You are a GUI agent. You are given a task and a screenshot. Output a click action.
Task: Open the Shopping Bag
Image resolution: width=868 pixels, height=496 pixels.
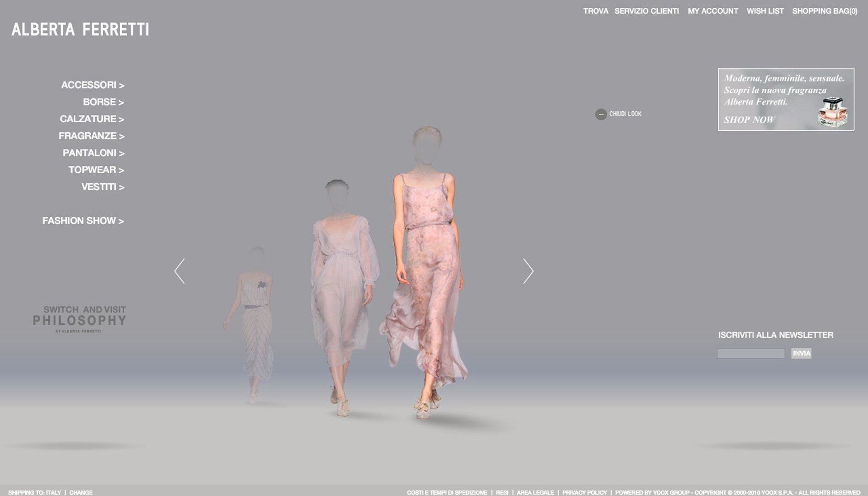point(824,11)
